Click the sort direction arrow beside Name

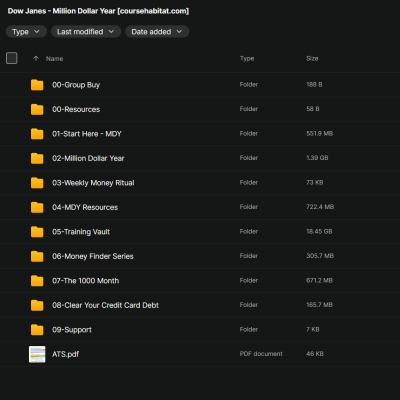36,59
